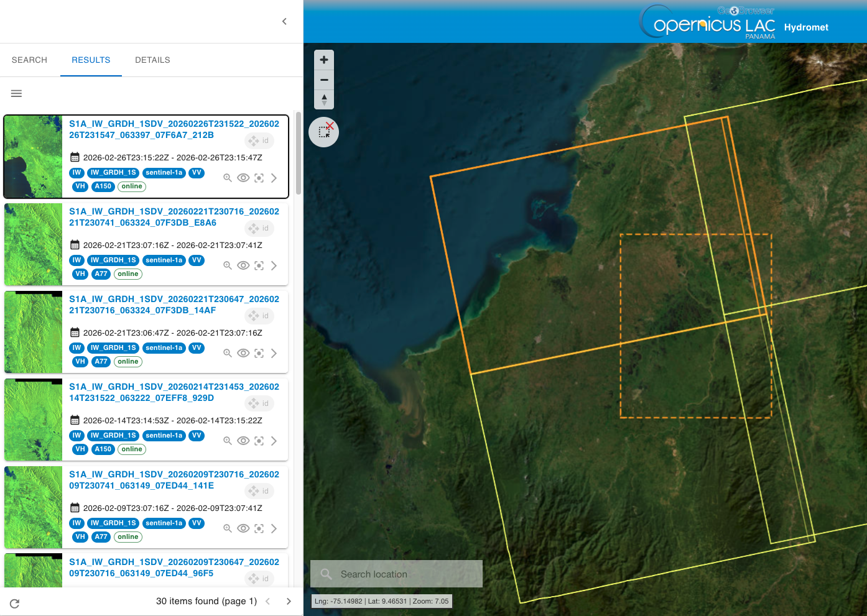Toggle visibility of 14AF result layer

(243, 353)
